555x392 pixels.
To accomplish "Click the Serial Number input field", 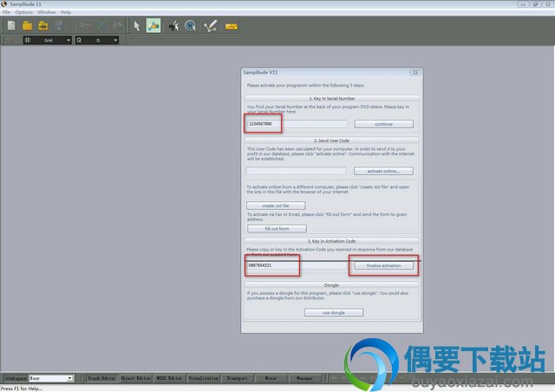I will click(297, 124).
